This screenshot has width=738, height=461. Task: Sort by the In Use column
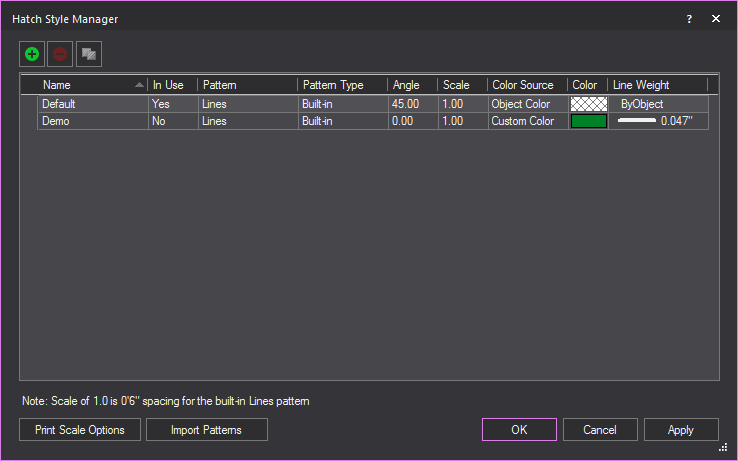coord(171,85)
